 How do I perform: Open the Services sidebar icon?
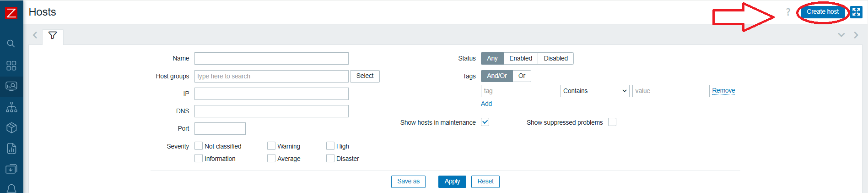(x=11, y=107)
